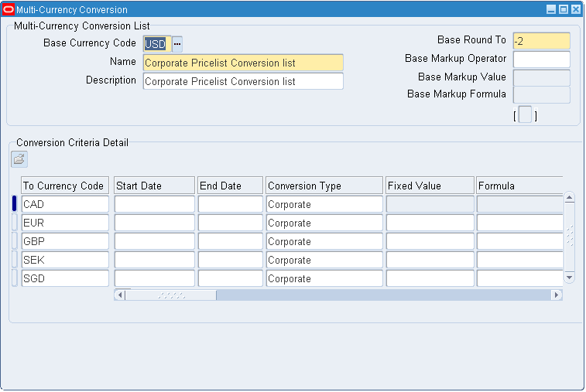Click the Formula cell for SEK
The height and width of the screenshot is (392, 586).
[520, 260]
